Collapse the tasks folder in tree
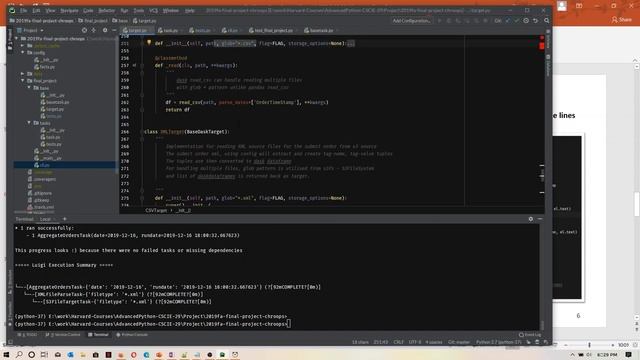Image resolution: width=640 pixels, height=360 pixels. click(29, 123)
